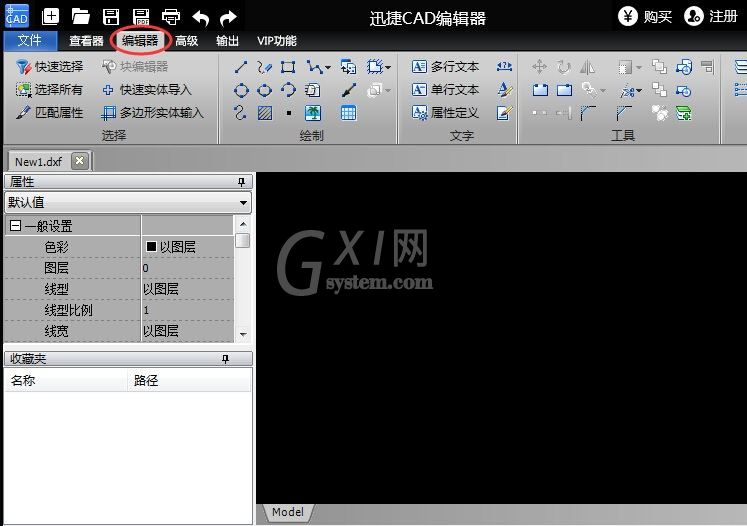The height and width of the screenshot is (526, 747).
Task: Select the trim scissors tool
Action: coord(628,90)
